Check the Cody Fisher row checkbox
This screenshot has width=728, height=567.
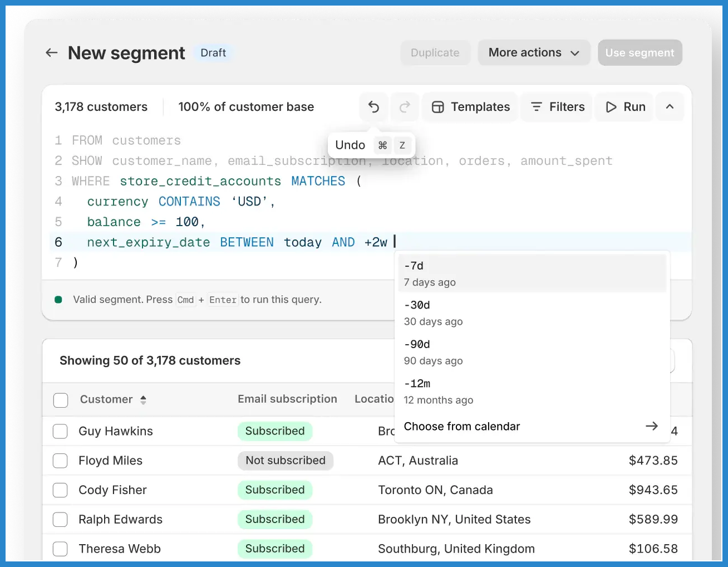[x=60, y=490]
